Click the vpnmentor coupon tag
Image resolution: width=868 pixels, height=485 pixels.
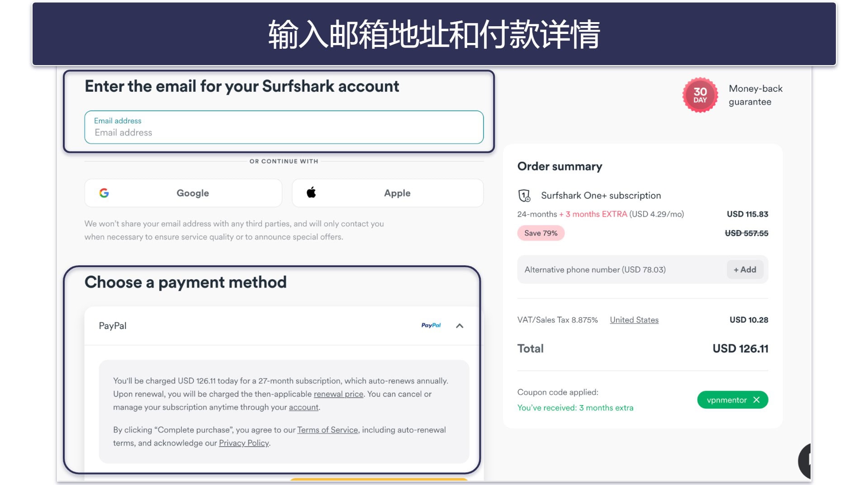[726, 400]
